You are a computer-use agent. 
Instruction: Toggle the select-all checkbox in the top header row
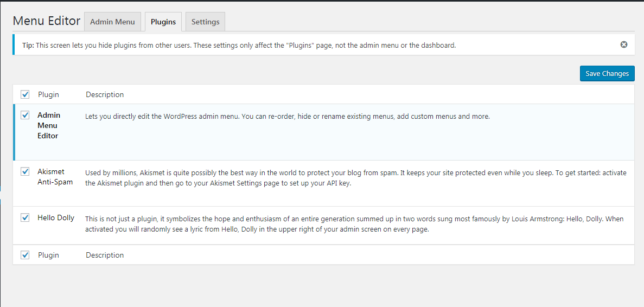coord(25,94)
